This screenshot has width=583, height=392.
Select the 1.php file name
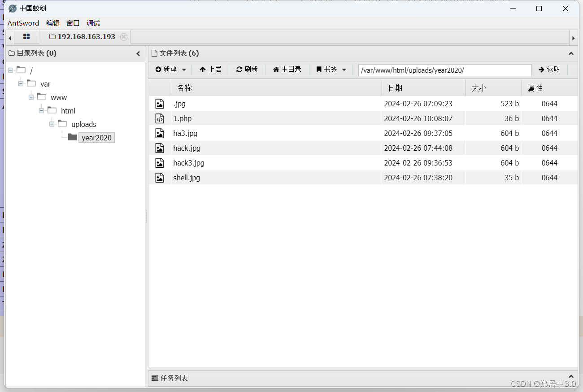click(x=183, y=118)
